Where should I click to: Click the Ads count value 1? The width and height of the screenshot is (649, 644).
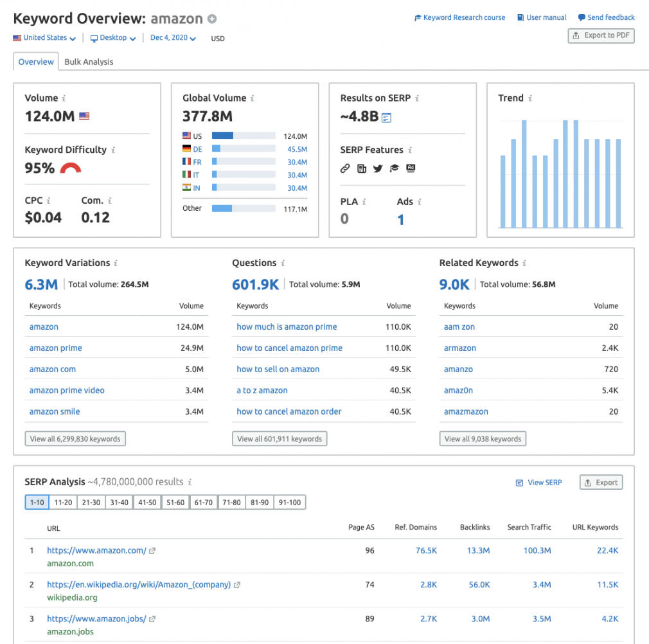click(x=401, y=220)
